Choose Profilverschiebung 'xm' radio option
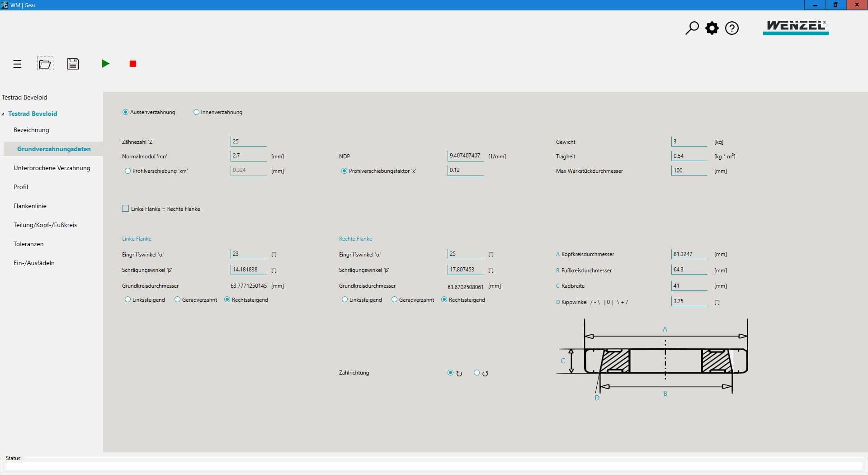This screenshot has width=868, height=475. point(127,171)
